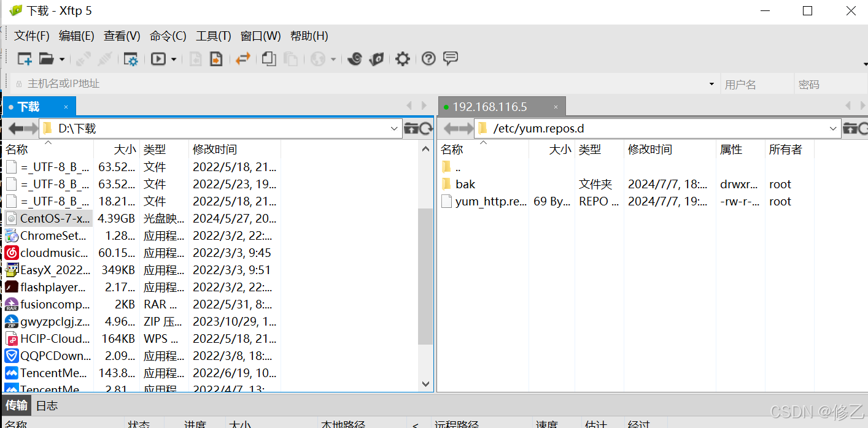This screenshot has width=868, height=428.
Task: Click the Copy toolbar icon
Action: [x=269, y=59]
